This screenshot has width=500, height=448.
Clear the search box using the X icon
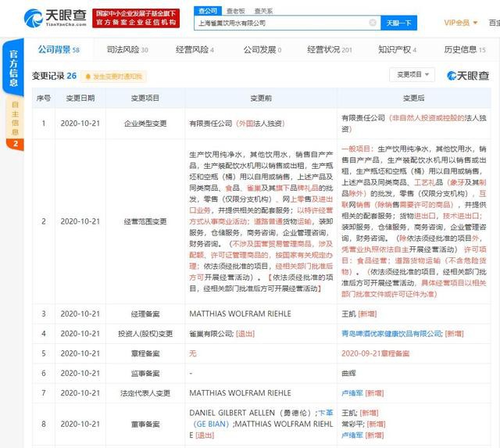(x=373, y=23)
